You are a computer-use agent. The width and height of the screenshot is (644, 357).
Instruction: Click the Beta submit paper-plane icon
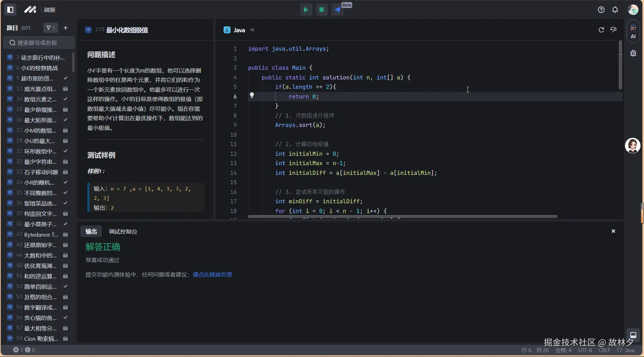pyautogui.click(x=338, y=10)
